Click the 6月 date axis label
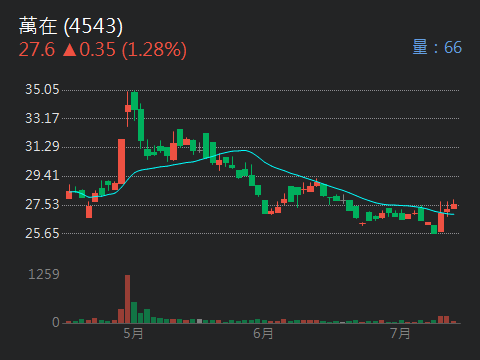480x360 pixels. [x=263, y=333]
